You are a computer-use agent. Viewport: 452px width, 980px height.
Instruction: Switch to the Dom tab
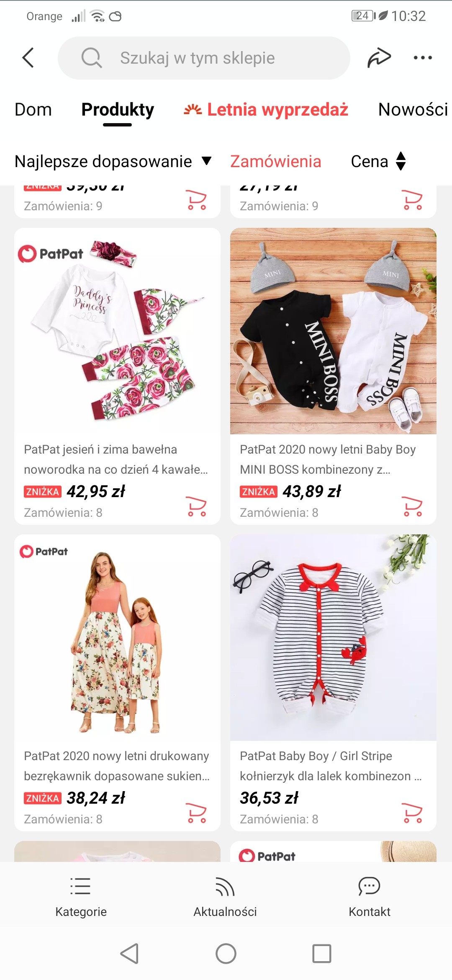pos(33,110)
